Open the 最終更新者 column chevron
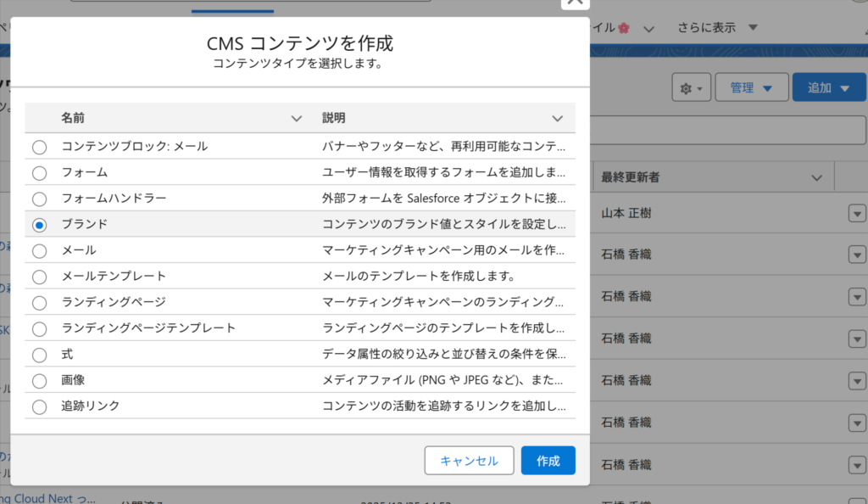The width and height of the screenshot is (868, 504). 816,178
